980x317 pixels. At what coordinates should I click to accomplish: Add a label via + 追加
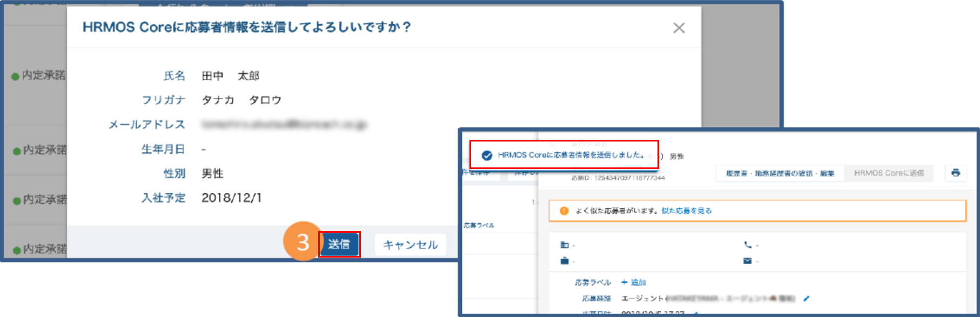pos(633,282)
